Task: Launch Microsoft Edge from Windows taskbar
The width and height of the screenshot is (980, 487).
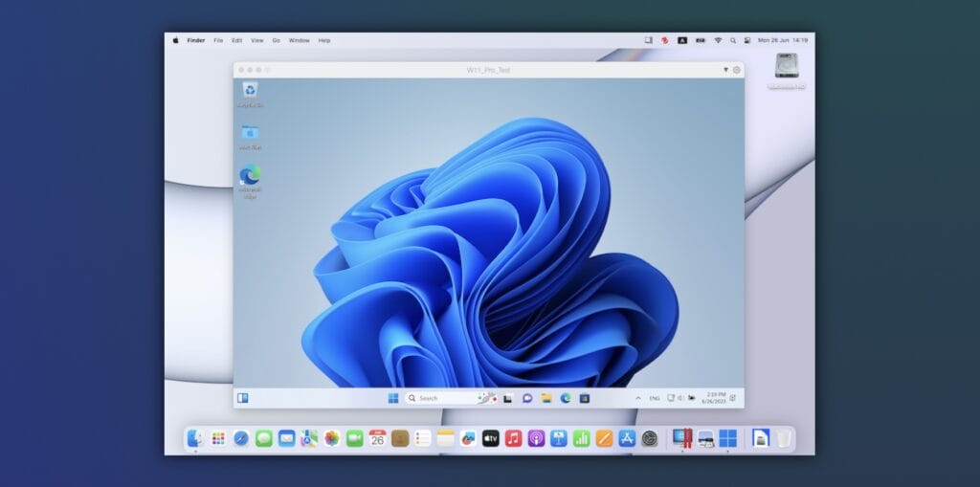Action: [565, 398]
